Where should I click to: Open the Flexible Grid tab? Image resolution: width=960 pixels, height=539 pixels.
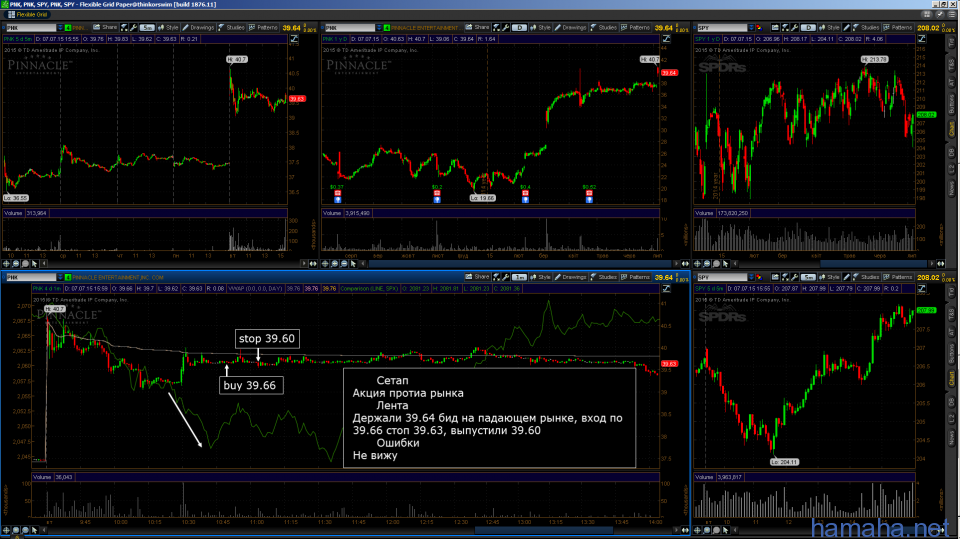(28, 15)
